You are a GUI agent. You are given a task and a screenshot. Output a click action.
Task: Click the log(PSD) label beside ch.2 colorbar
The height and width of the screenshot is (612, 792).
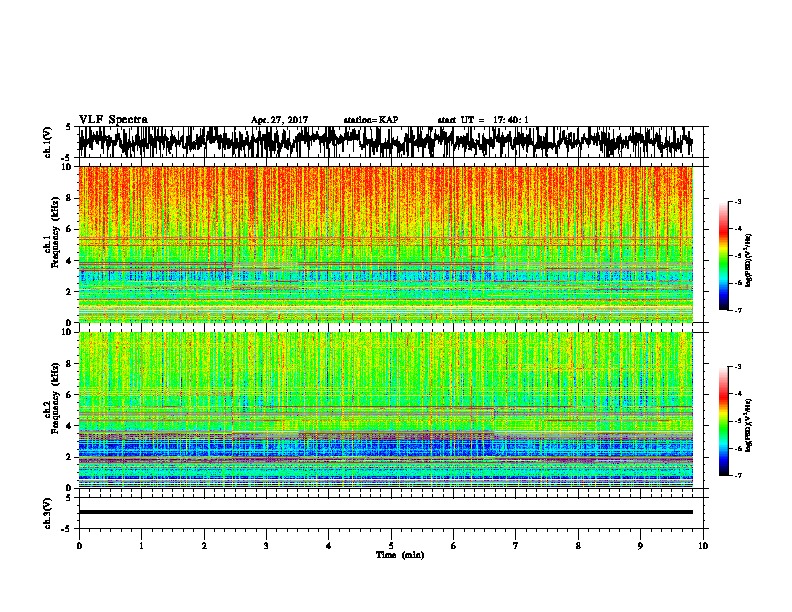coord(748,424)
